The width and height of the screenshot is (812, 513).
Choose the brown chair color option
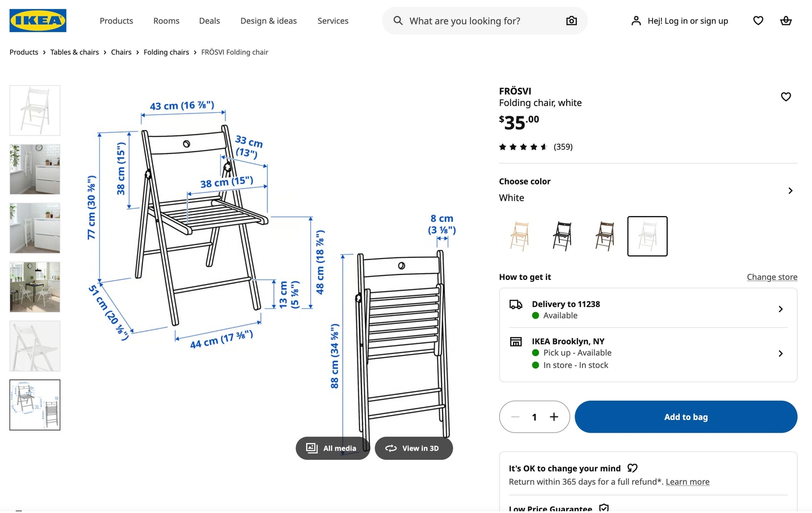(x=604, y=236)
